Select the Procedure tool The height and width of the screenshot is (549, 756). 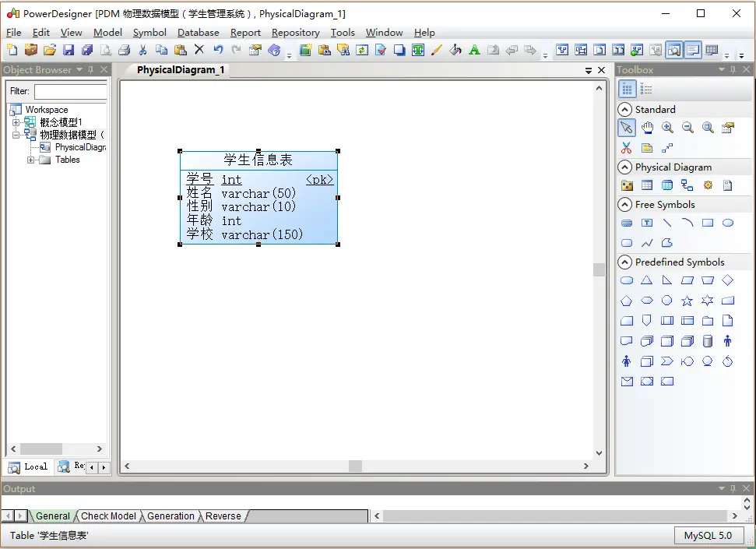(x=708, y=185)
